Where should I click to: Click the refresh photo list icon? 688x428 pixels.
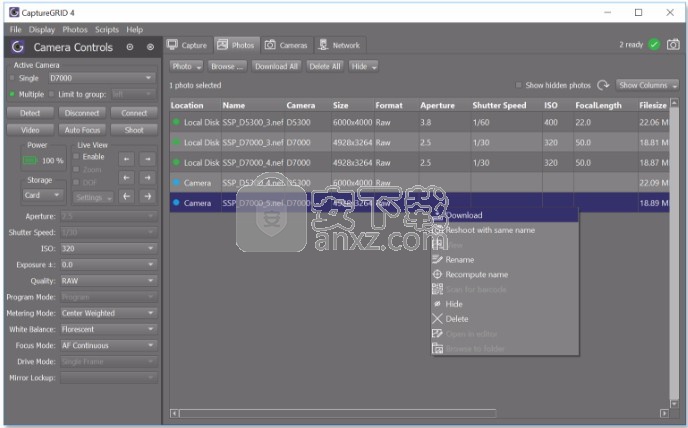click(603, 85)
